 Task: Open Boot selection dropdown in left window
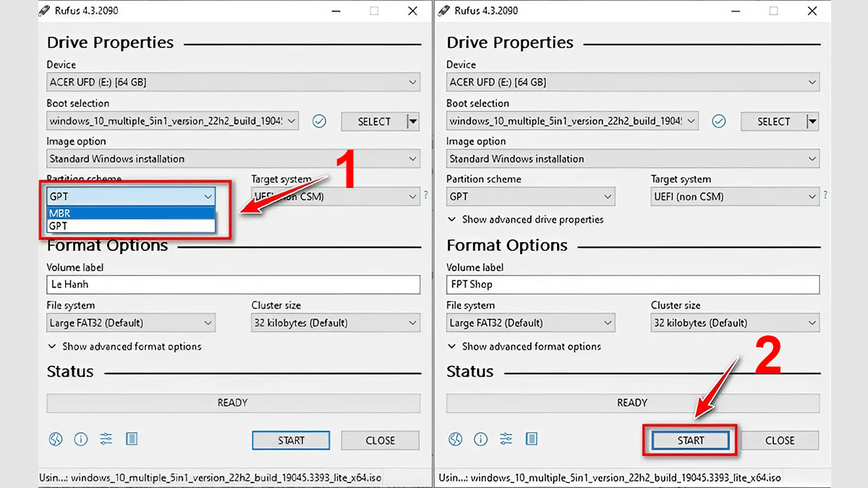(172, 121)
